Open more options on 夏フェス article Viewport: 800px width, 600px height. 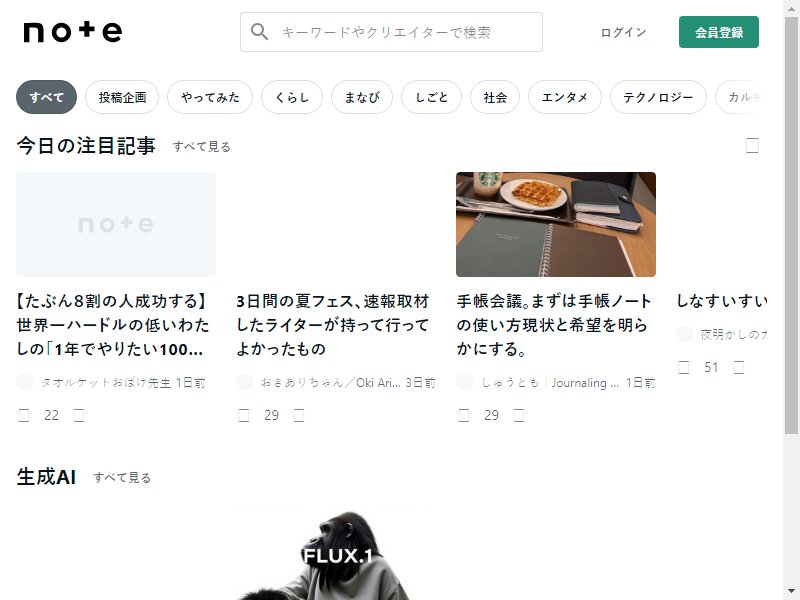coord(299,415)
